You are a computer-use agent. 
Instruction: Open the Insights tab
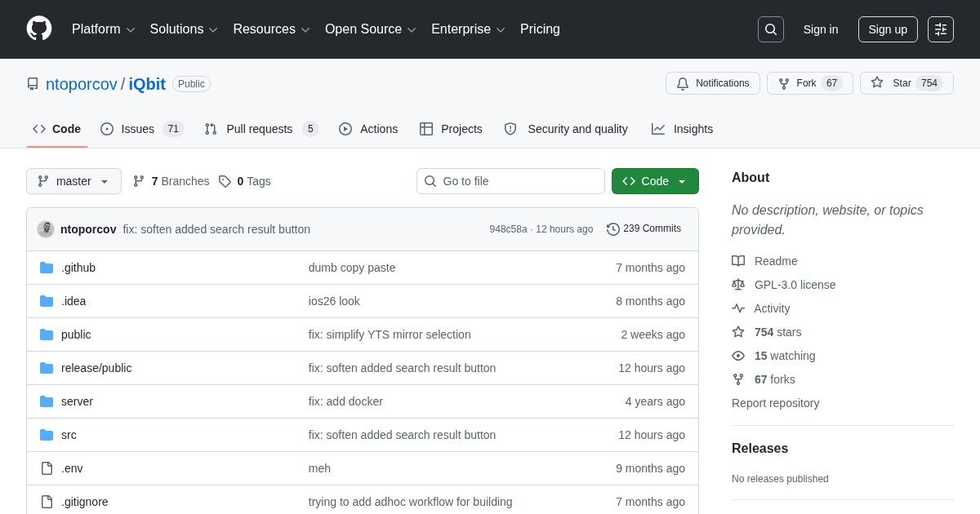[x=682, y=129]
